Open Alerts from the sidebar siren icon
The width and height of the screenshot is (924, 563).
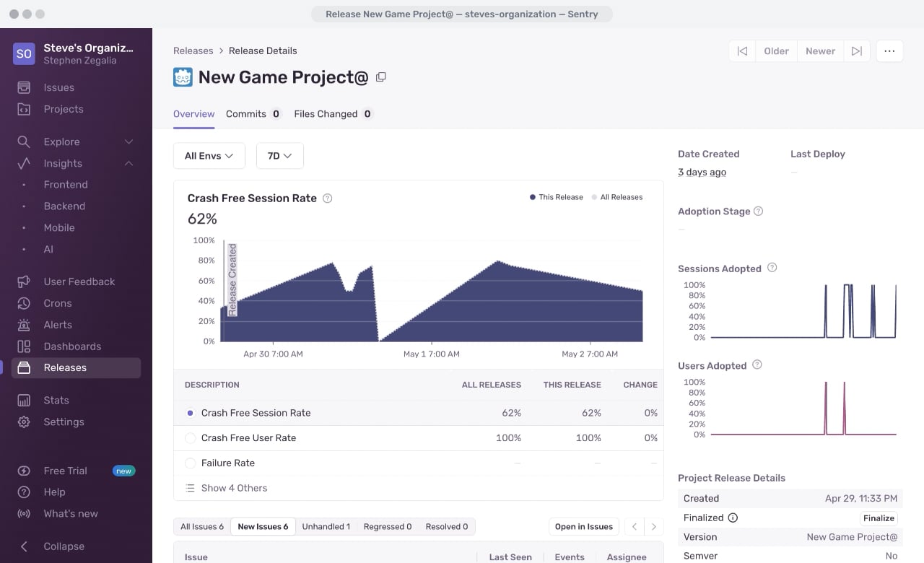pos(24,325)
